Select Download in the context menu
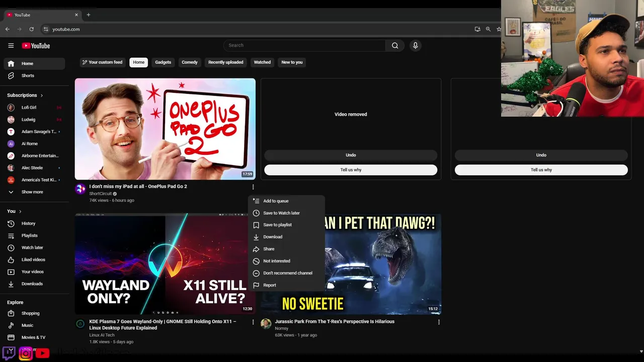Image resolution: width=644 pixels, height=362 pixels. click(286, 237)
